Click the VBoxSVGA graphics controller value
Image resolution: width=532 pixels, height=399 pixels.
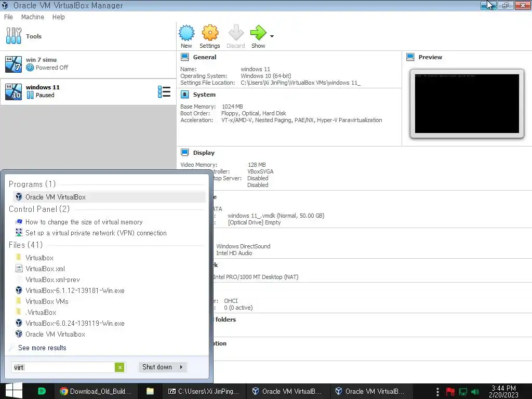coord(260,171)
